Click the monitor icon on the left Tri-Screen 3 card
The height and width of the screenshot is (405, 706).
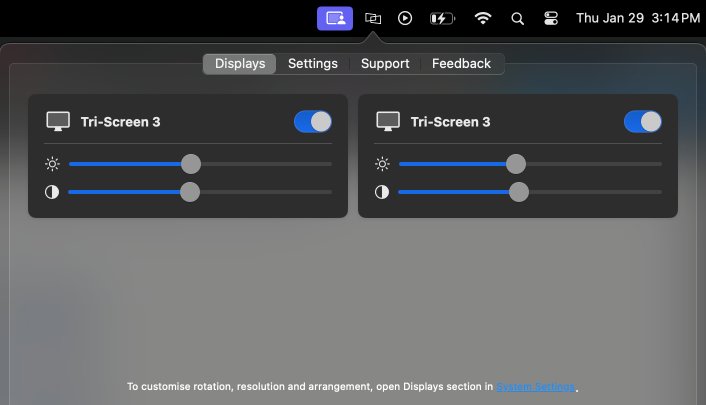click(x=58, y=122)
